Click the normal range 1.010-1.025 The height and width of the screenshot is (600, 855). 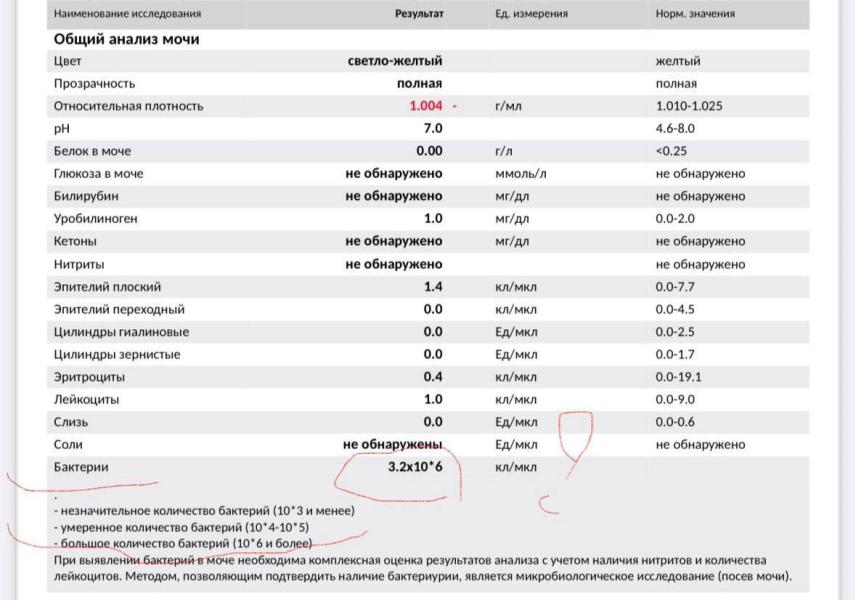(689, 106)
